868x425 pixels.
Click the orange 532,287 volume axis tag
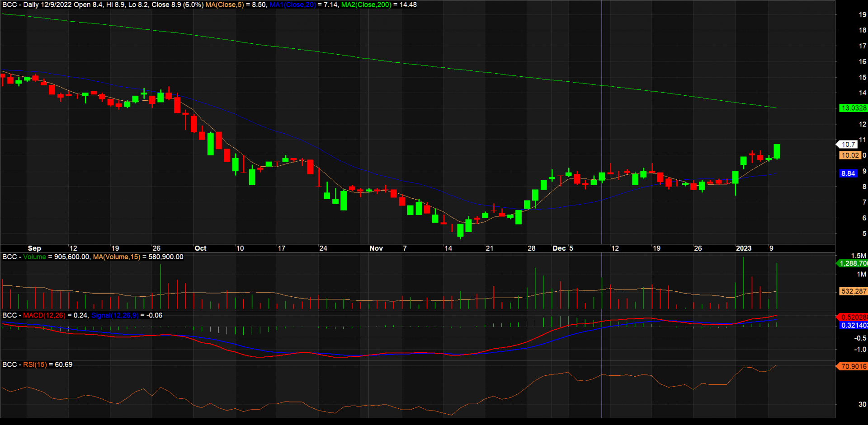click(853, 291)
